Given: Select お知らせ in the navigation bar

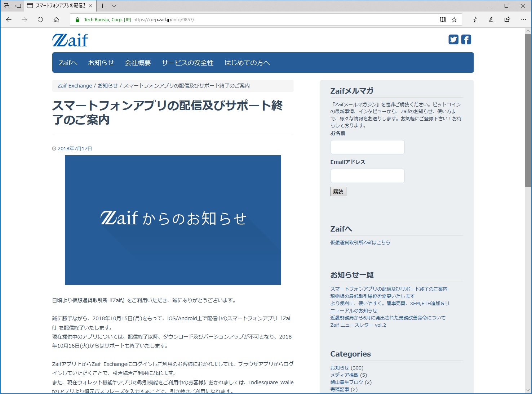Looking at the screenshot, I should [x=101, y=63].
